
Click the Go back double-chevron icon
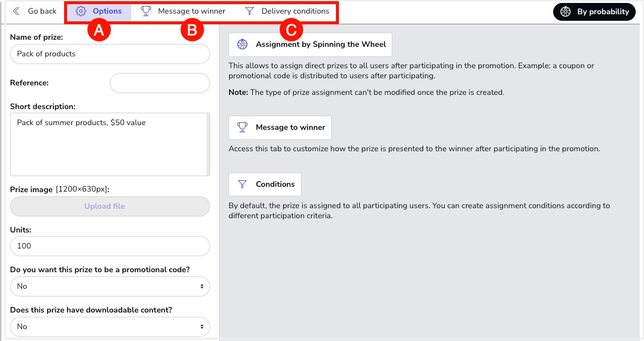[16, 11]
